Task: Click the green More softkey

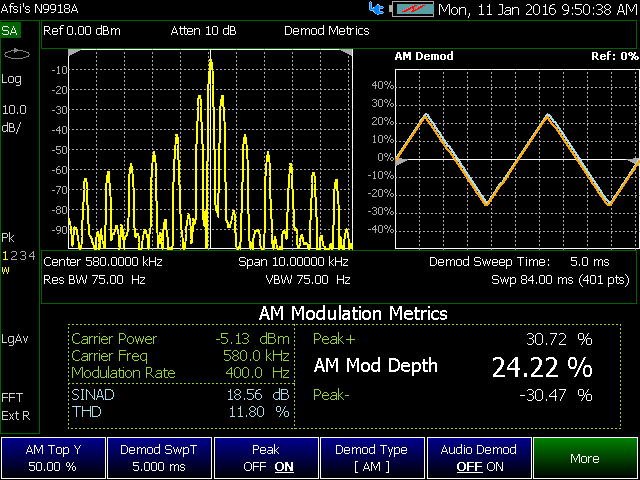Action: 586,458
